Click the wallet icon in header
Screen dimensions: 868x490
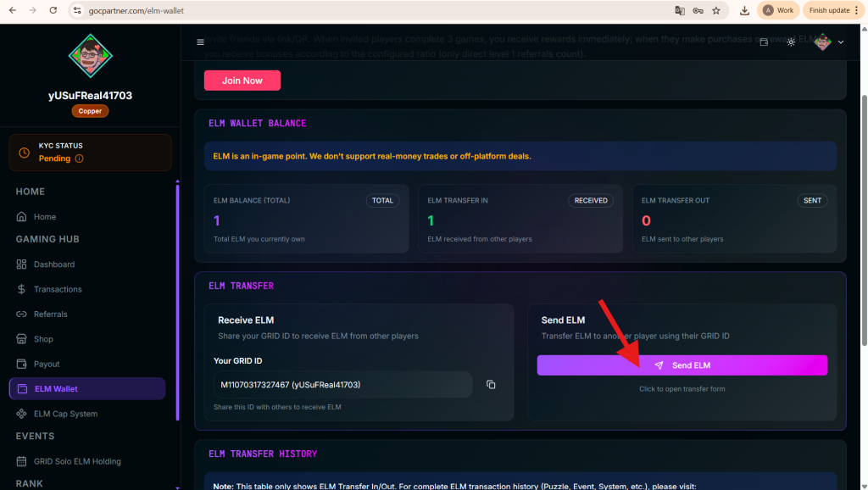[764, 42]
